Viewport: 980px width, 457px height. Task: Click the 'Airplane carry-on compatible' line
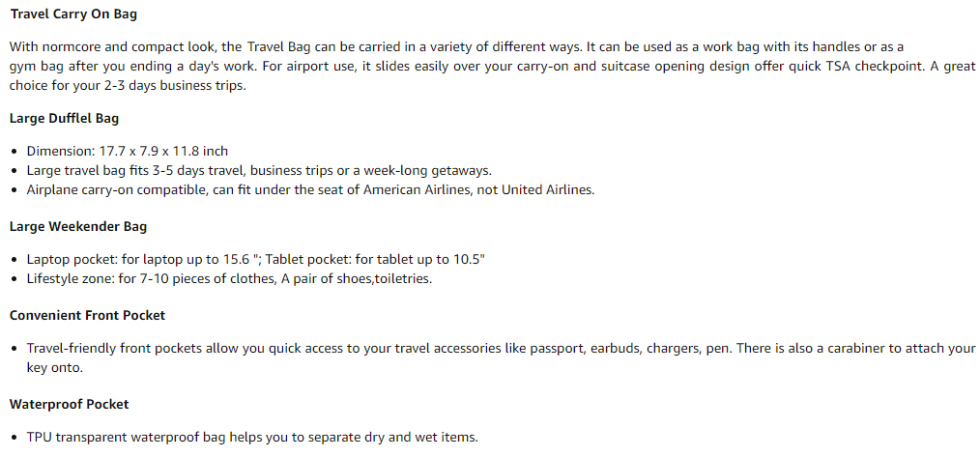pos(310,190)
